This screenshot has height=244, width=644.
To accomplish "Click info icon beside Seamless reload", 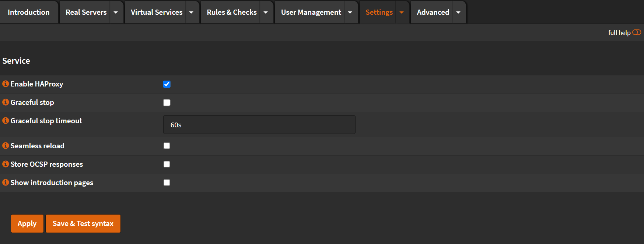I will [x=6, y=146].
